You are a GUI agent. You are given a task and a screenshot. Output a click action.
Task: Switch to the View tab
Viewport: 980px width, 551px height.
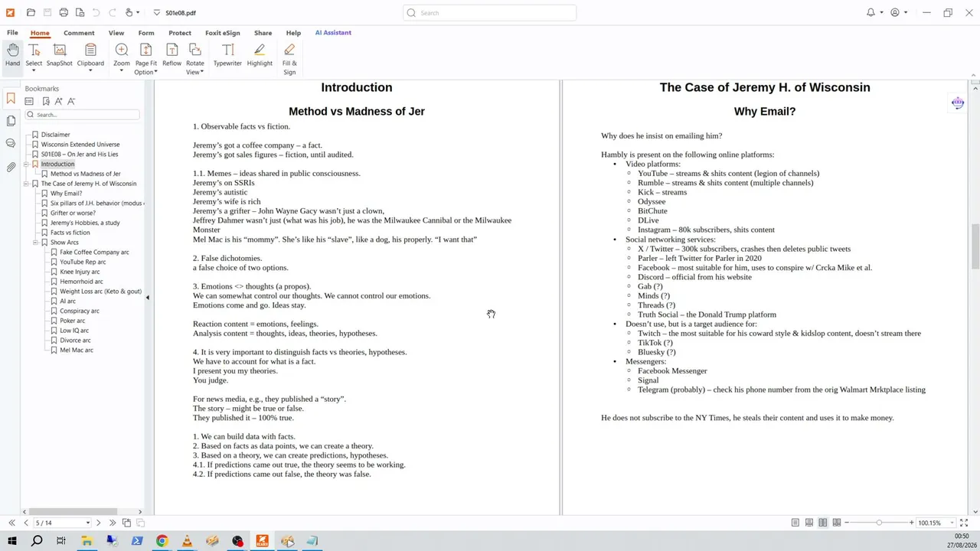tap(116, 33)
